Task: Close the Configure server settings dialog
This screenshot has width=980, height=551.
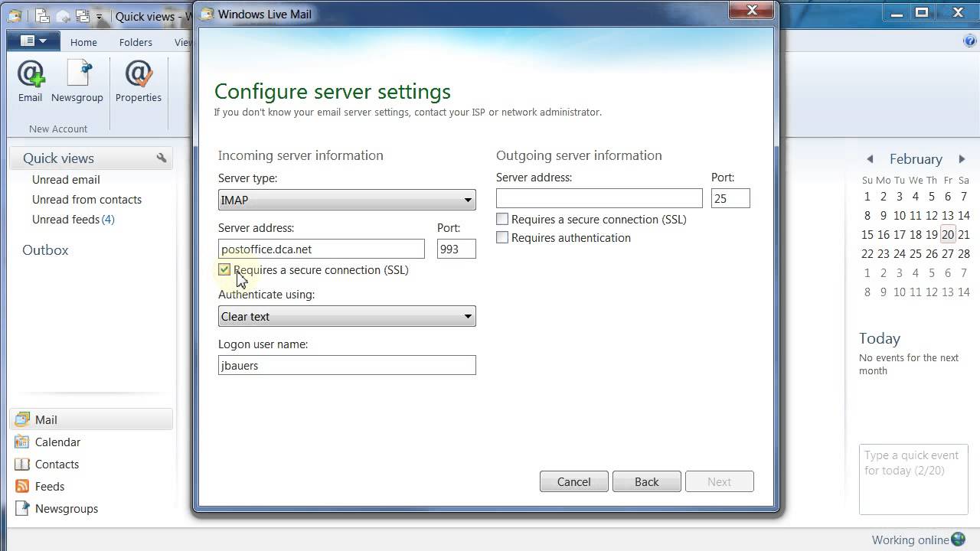Action: pyautogui.click(x=751, y=11)
